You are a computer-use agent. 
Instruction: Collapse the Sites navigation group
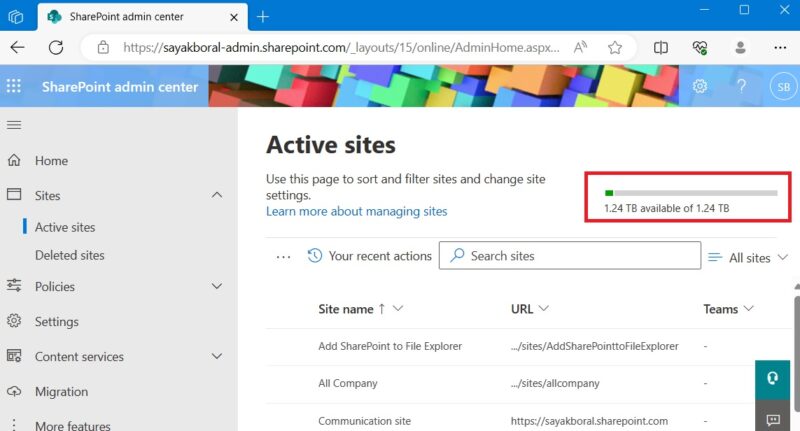pos(217,195)
